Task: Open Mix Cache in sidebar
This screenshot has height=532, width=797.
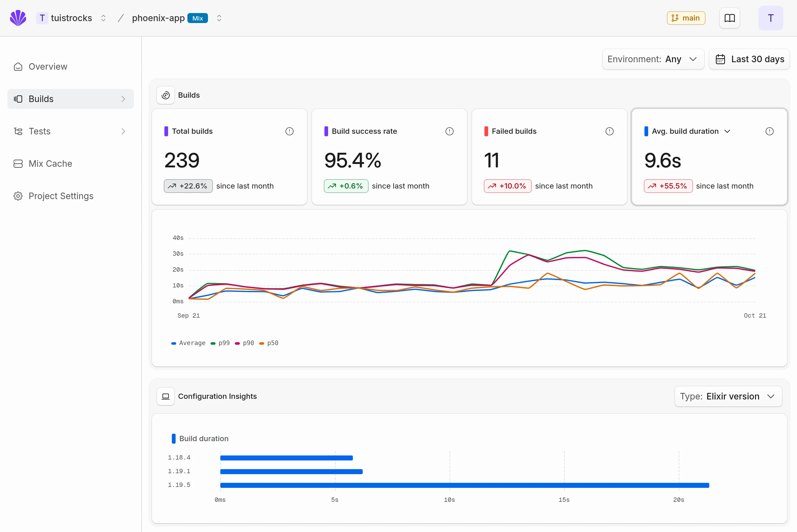Action: click(x=71, y=164)
